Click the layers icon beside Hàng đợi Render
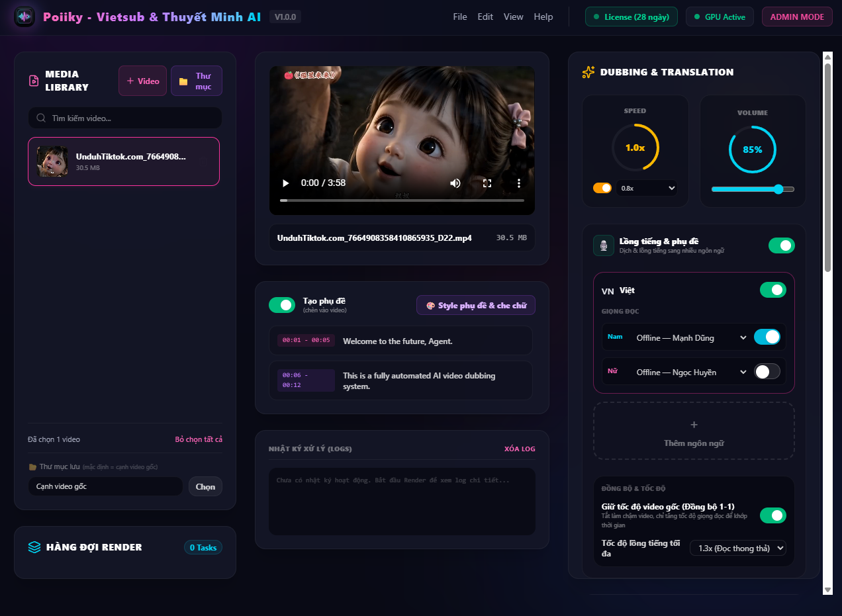The height and width of the screenshot is (616, 842). pyautogui.click(x=34, y=547)
